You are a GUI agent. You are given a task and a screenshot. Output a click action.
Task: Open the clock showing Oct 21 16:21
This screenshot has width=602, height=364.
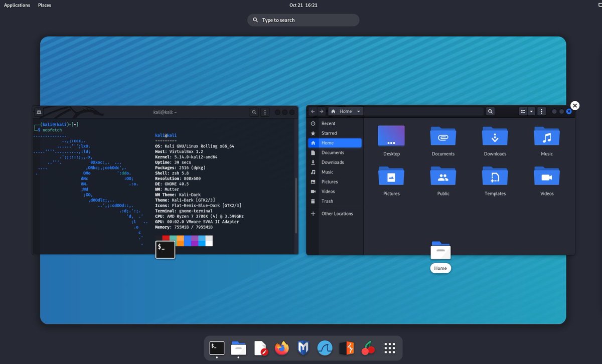304,5
